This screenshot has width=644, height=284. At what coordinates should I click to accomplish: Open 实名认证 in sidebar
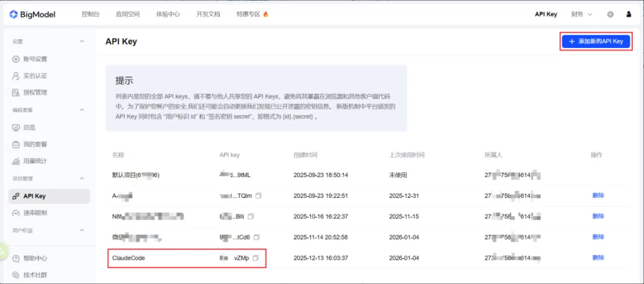coord(35,76)
